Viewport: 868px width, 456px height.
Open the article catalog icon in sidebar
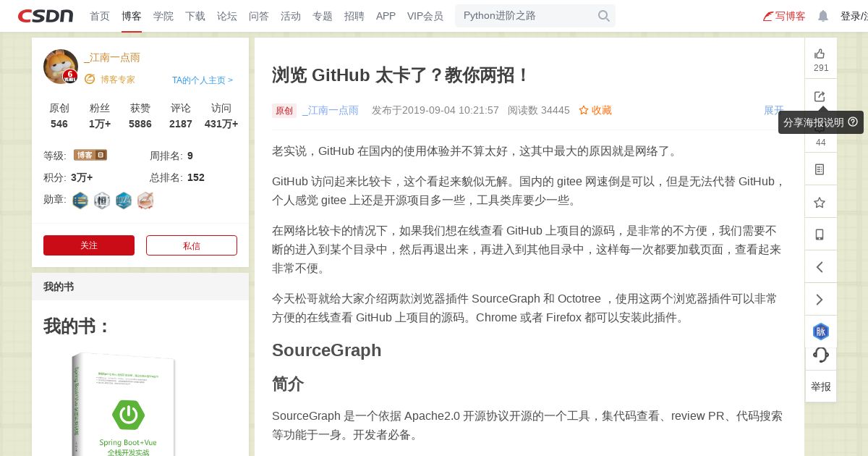tap(820, 169)
